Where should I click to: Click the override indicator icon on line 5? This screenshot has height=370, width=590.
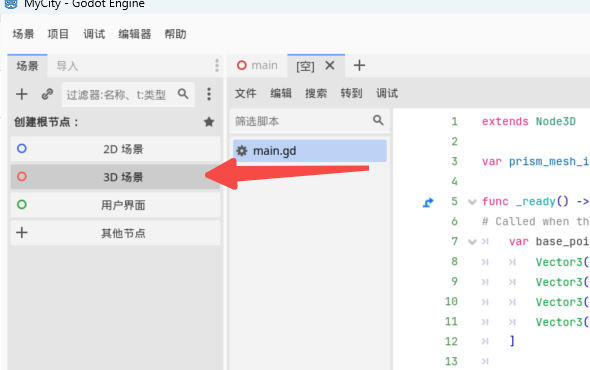pos(428,203)
